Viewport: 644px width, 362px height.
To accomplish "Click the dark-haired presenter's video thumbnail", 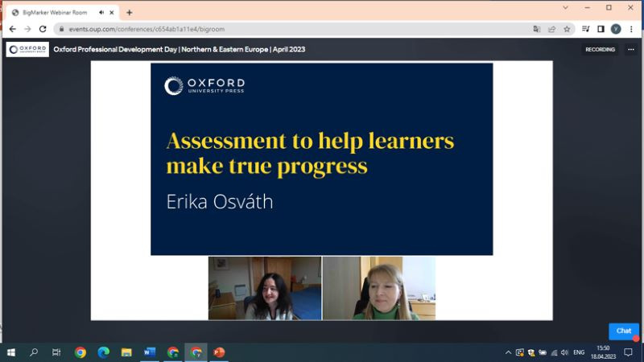I will tap(265, 288).
